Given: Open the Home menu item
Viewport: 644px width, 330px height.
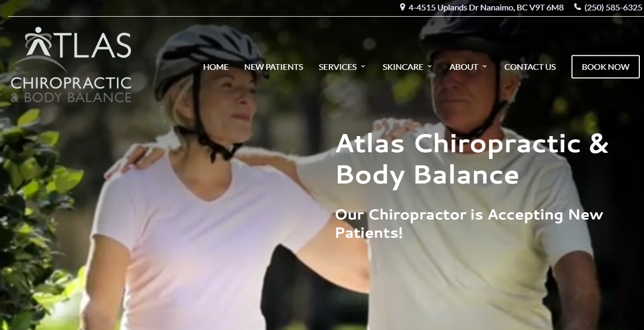Looking at the screenshot, I should coord(216,67).
